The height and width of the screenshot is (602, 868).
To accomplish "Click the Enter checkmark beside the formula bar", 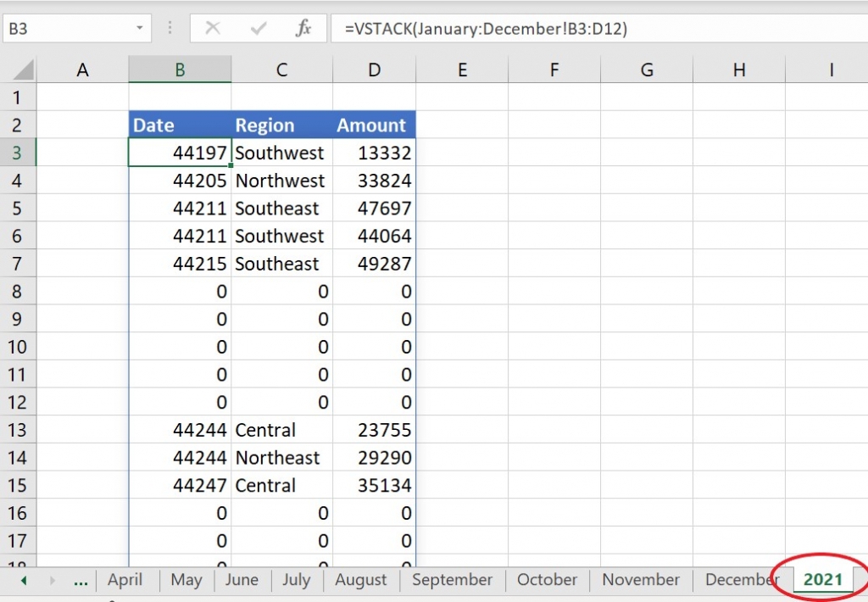I will 257,28.
